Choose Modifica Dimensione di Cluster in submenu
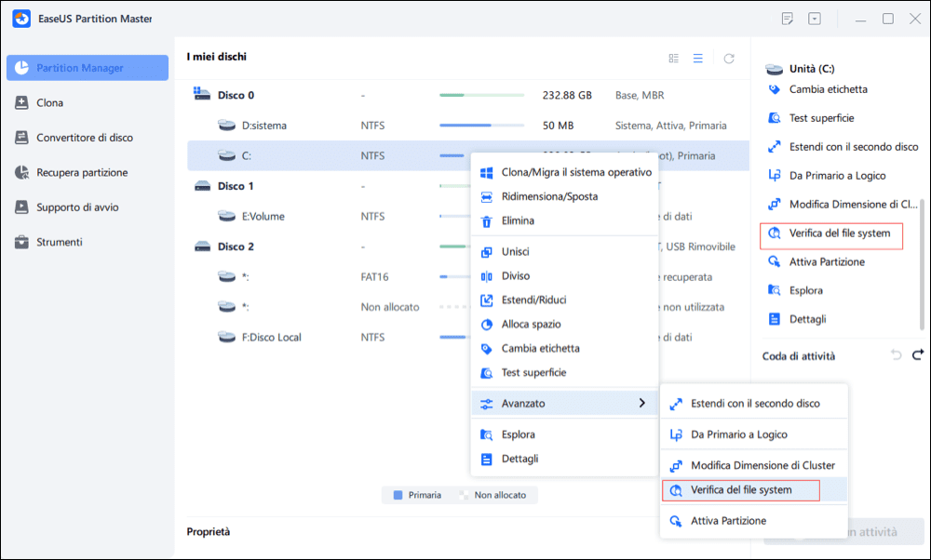 pyautogui.click(x=754, y=465)
